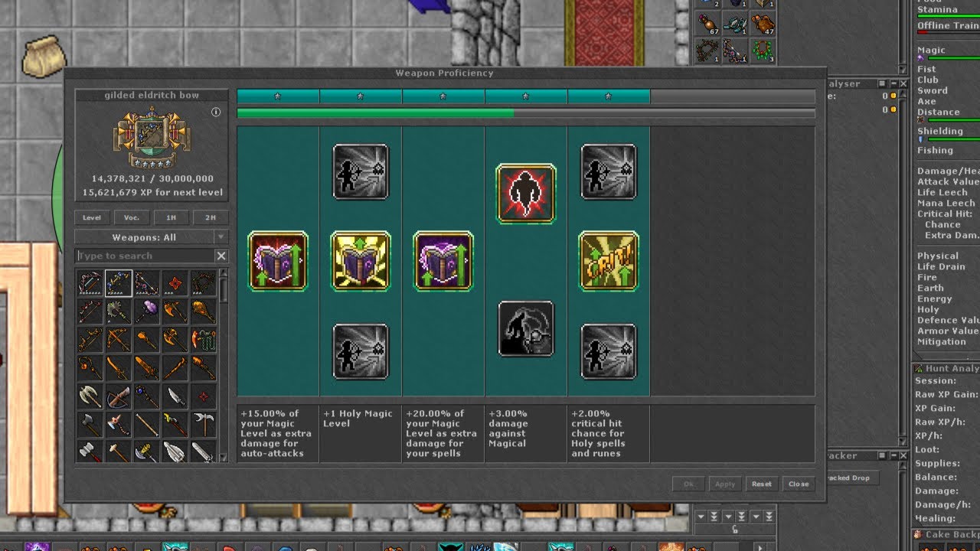Pick the greyed top perk in second column
The width and height of the screenshot is (980, 551).
pyautogui.click(x=361, y=171)
